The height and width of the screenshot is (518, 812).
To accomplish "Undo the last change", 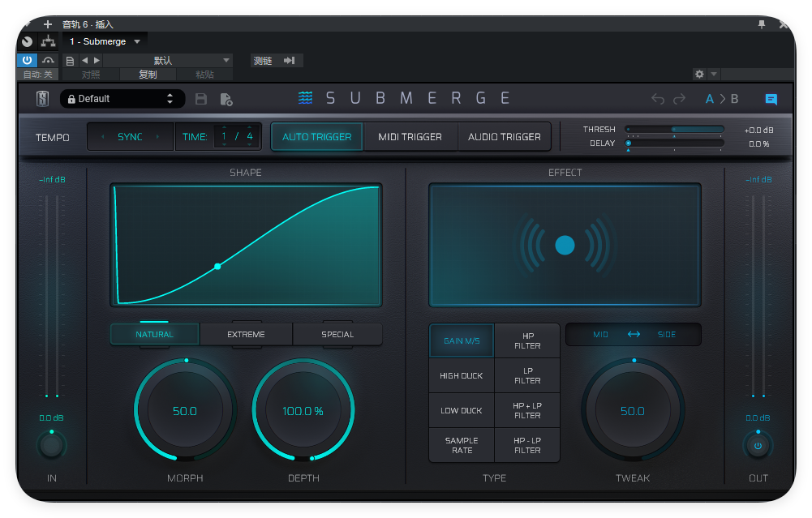I will (658, 99).
